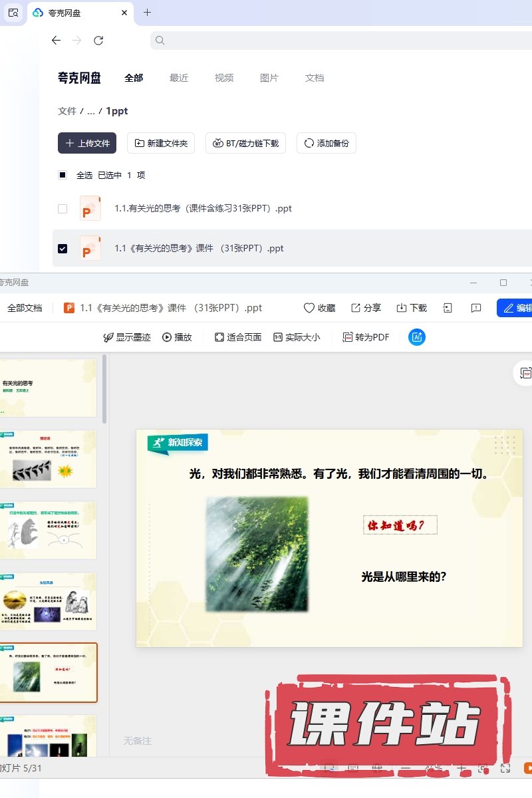Click the 上传文件 upload button
This screenshot has width=532, height=798.
tap(87, 143)
